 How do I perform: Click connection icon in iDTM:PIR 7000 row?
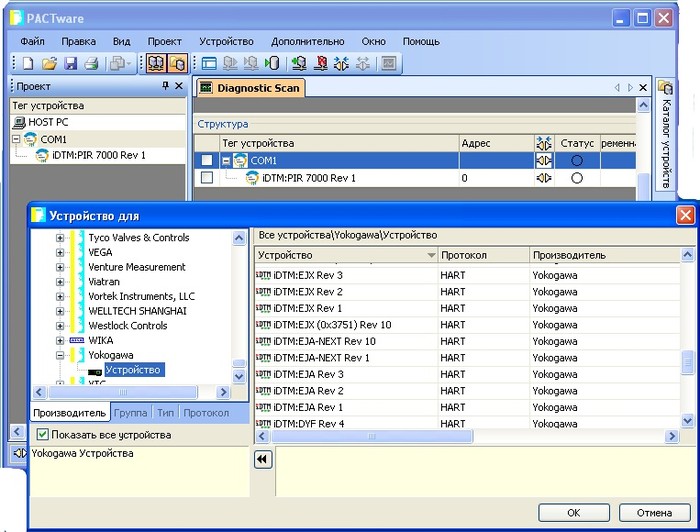[544, 178]
